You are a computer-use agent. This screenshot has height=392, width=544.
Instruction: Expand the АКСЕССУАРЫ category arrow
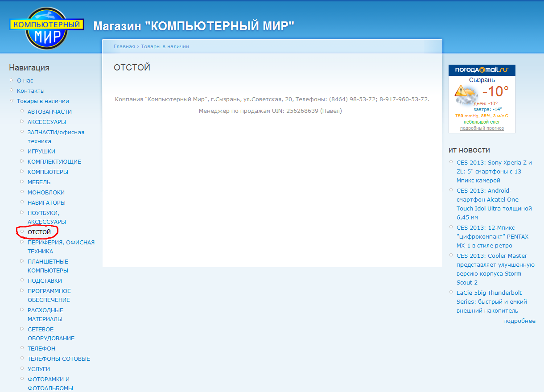tap(22, 121)
